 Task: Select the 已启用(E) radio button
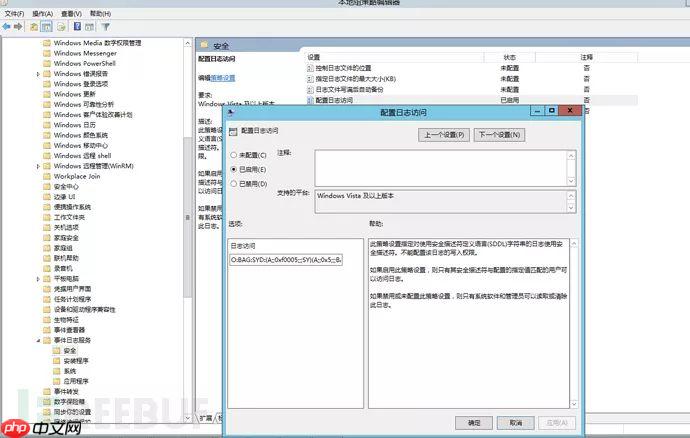(234, 169)
